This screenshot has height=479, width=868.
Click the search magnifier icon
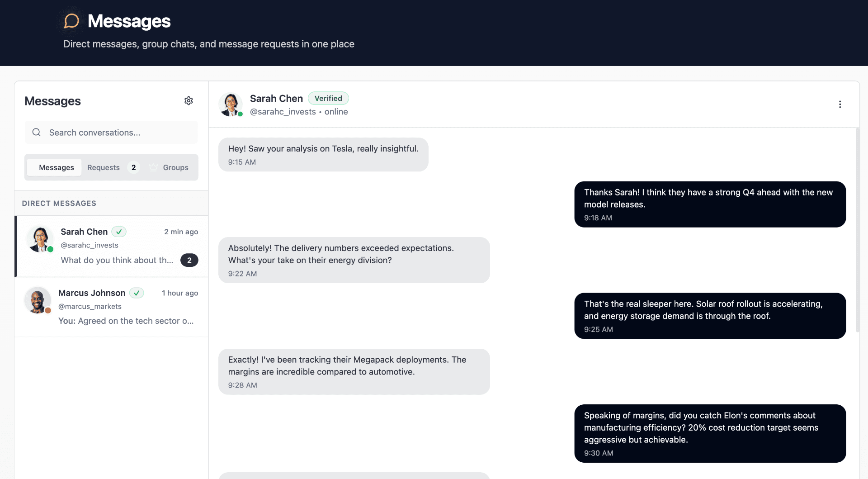[x=37, y=132]
